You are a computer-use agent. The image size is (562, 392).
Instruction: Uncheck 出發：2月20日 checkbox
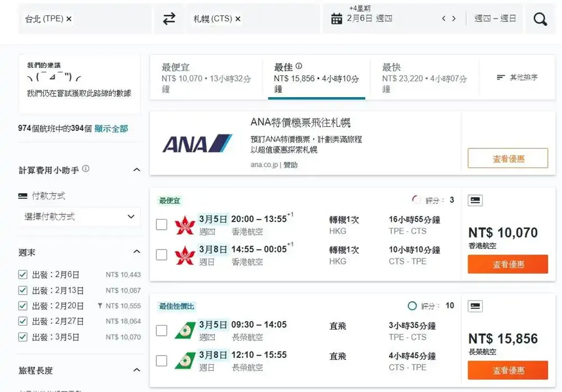(x=22, y=306)
